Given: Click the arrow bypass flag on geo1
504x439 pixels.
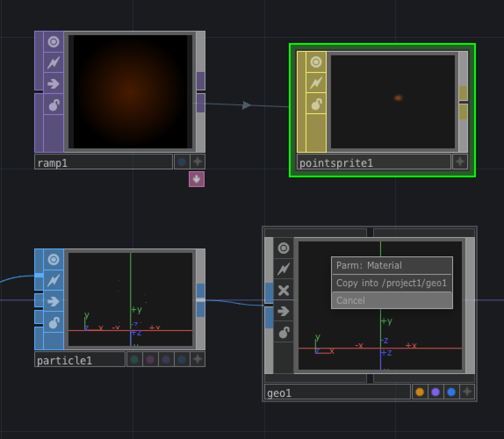Looking at the screenshot, I should (x=283, y=311).
